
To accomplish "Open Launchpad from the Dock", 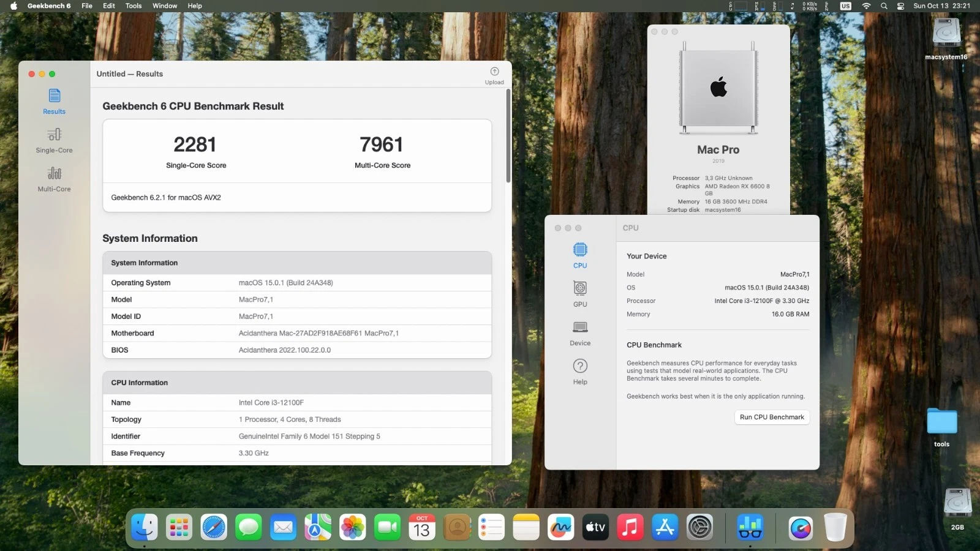I will click(x=179, y=527).
